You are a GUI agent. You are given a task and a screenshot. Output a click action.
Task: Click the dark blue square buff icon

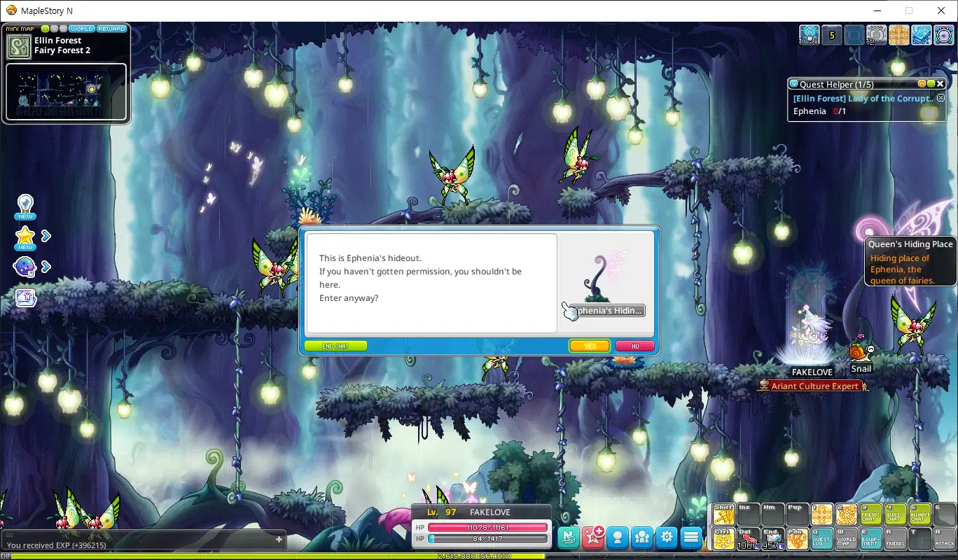click(854, 35)
